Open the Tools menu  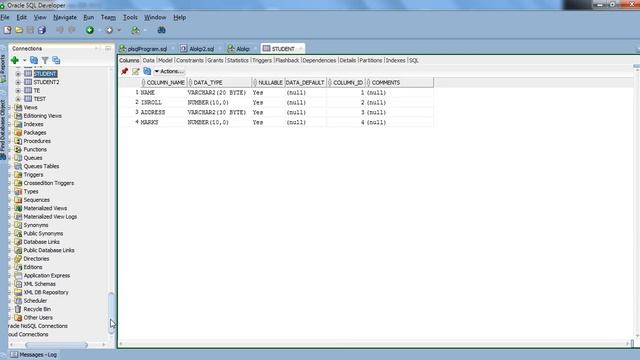[130, 18]
